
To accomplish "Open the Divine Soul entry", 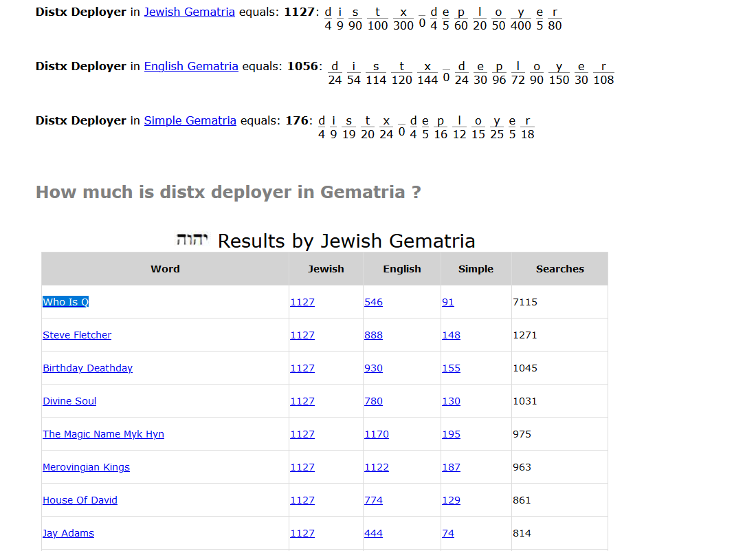I will [x=69, y=401].
